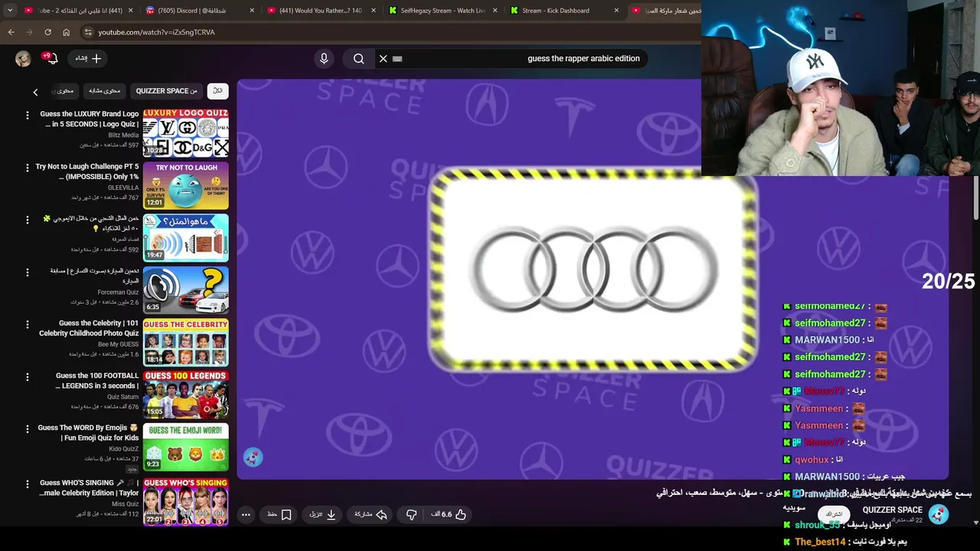The width and height of the screenshot is (980, 551).
Task: Open the TRY NOT TO LAUGH video thumbnail
Action: point(185,185)
